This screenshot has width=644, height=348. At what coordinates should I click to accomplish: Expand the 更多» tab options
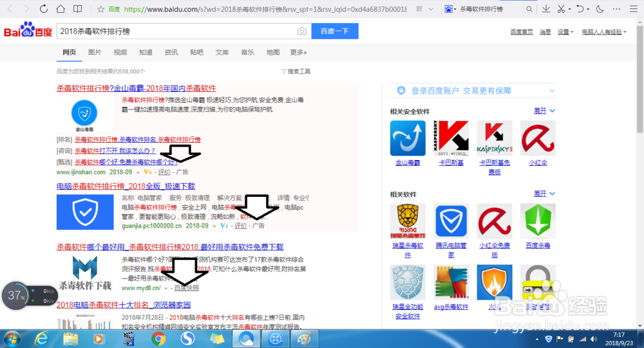[299, 52]
